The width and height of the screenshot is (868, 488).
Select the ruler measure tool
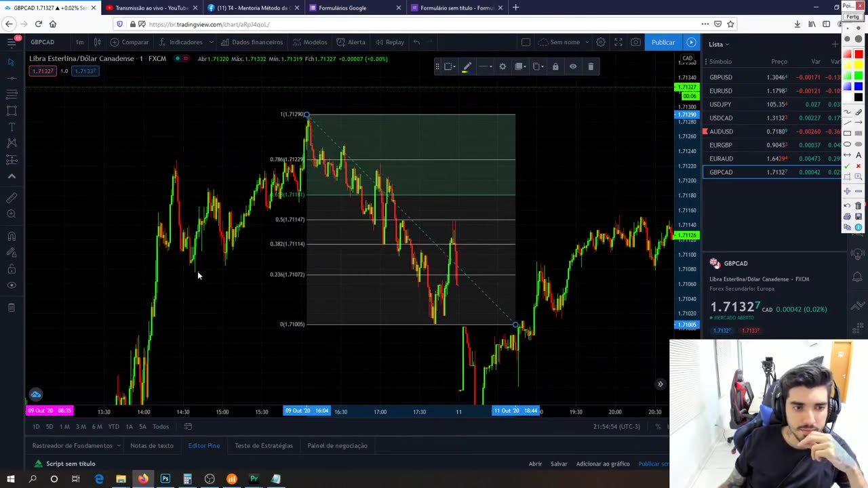[x=12, y=198]
